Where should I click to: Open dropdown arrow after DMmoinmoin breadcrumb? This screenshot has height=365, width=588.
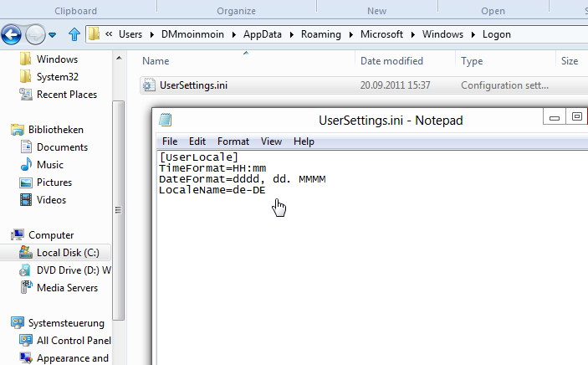pos(233,34)
